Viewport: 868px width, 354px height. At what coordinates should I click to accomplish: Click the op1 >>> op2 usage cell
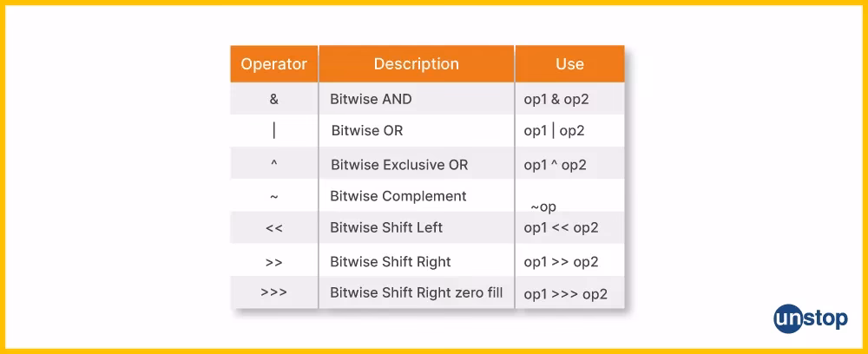[x=565, y=294]
